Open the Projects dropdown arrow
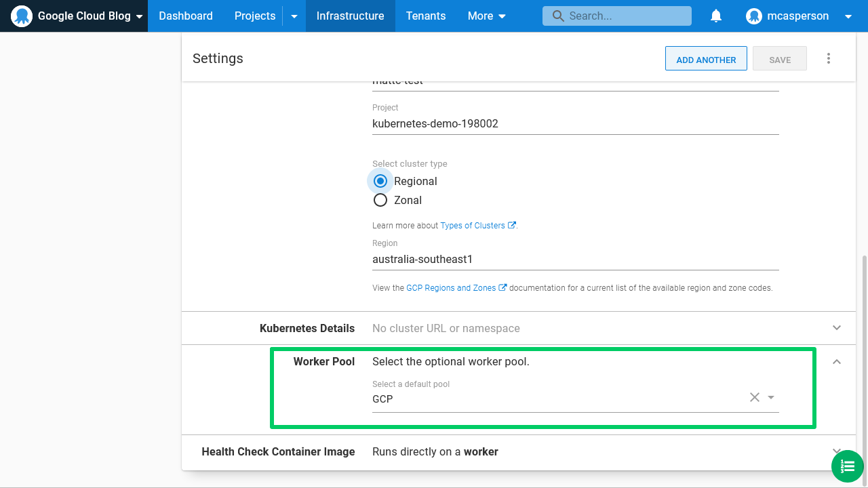 (294, 16)
